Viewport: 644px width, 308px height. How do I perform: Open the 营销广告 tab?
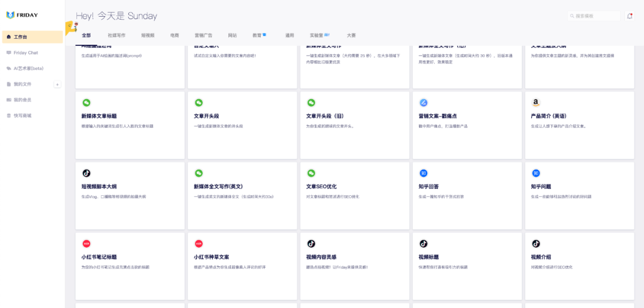coord(203,35)
